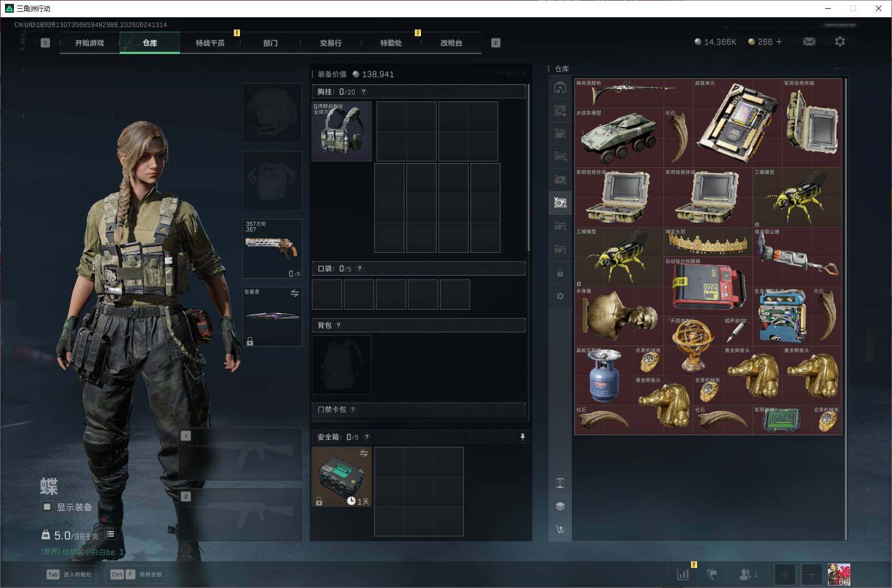Select the 半身像 bust item

pyautogui.click(x=619, y=316)
